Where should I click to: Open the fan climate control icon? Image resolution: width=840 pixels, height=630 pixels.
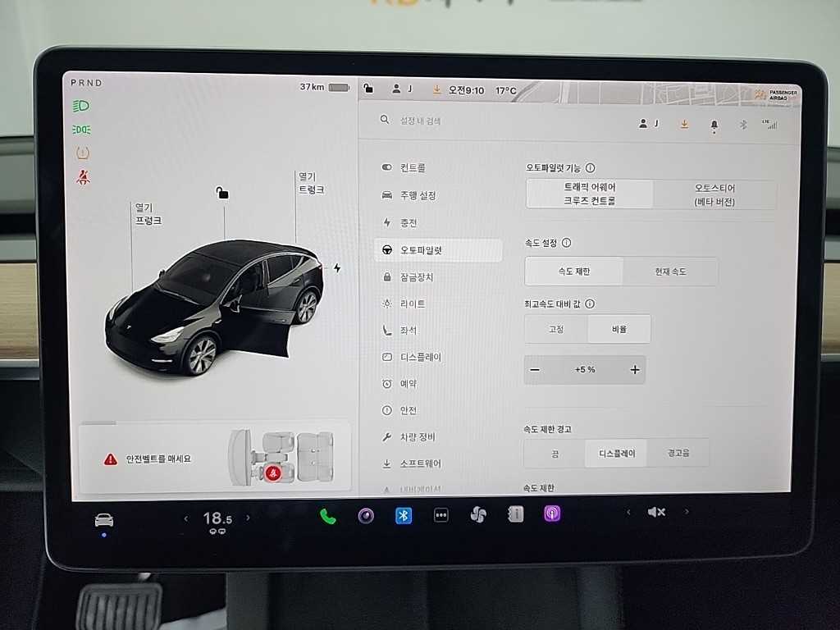point(478,515)
